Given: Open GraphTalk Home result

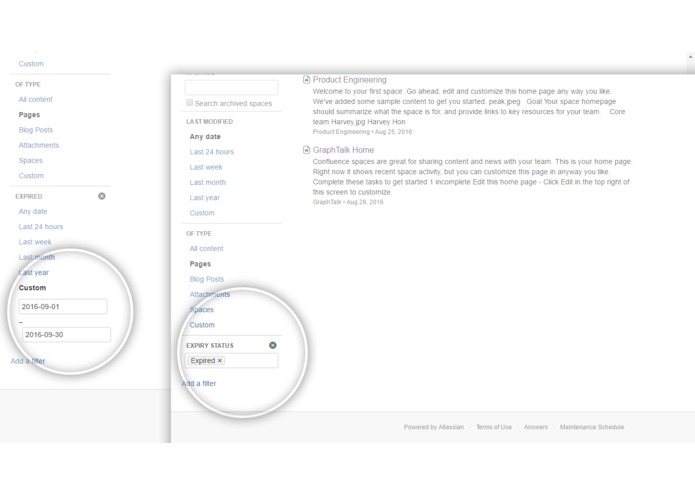Looking at the screenshot, I should pos(343,150).
